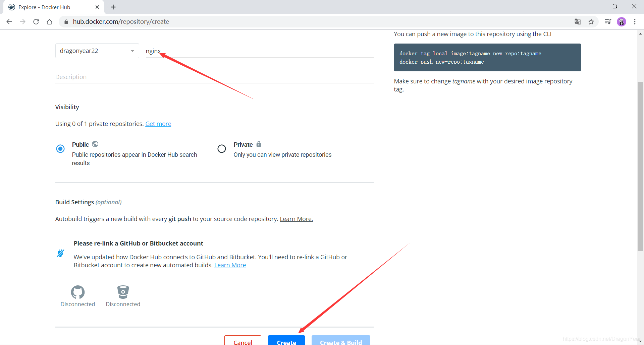Click the browser back arrow

9,22
